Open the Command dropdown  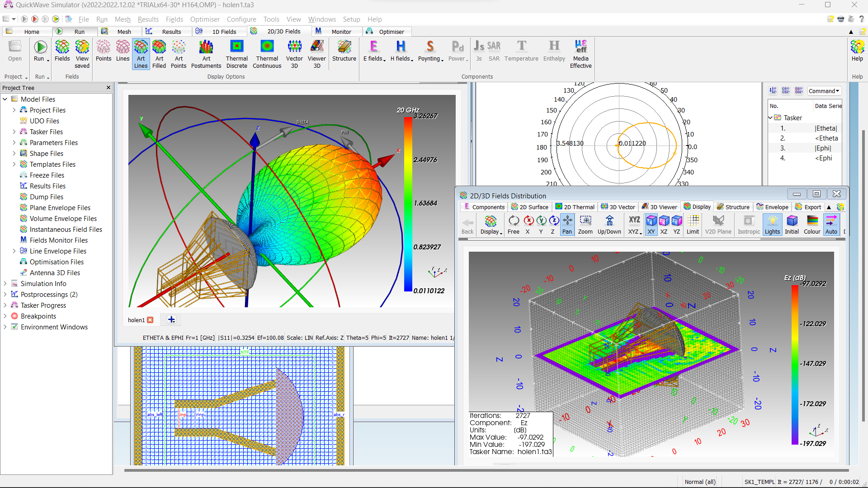[x=824, y=91]
